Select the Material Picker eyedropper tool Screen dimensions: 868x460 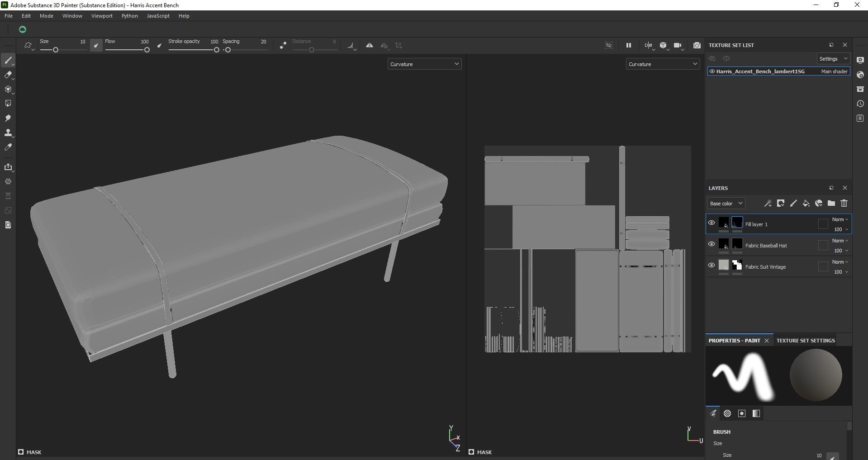pos(8,147)
